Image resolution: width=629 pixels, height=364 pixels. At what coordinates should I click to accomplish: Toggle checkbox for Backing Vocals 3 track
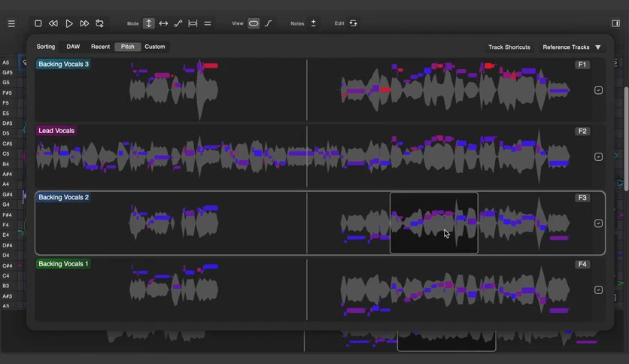click(598, 90)
